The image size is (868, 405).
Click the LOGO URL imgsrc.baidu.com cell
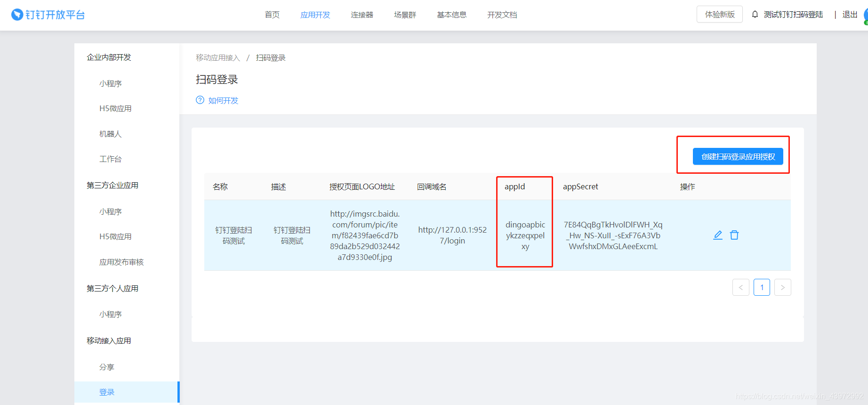click(365, 235)
